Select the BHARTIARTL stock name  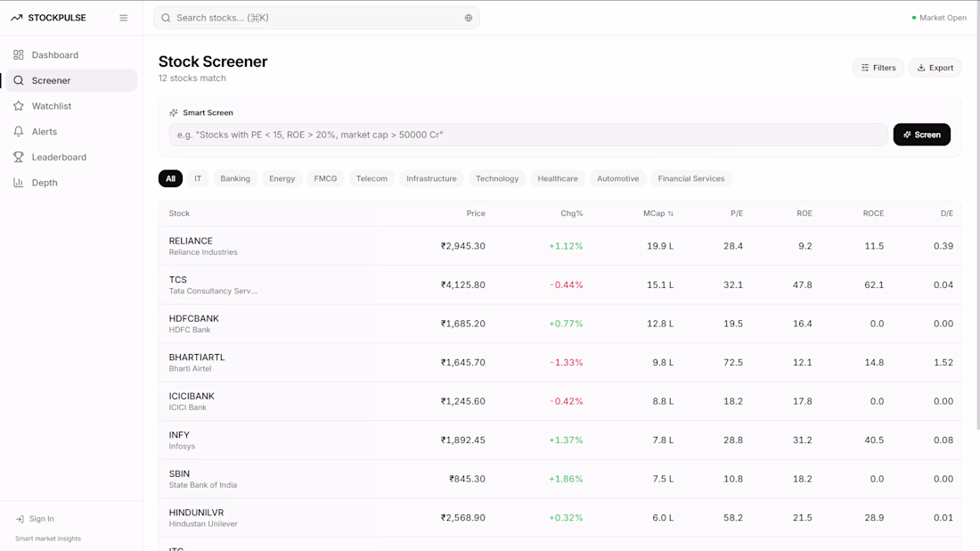coord(197,358)
